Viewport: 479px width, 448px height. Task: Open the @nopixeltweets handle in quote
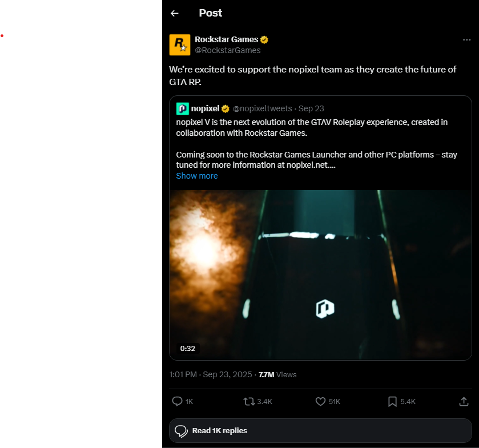tap(262, 108)
